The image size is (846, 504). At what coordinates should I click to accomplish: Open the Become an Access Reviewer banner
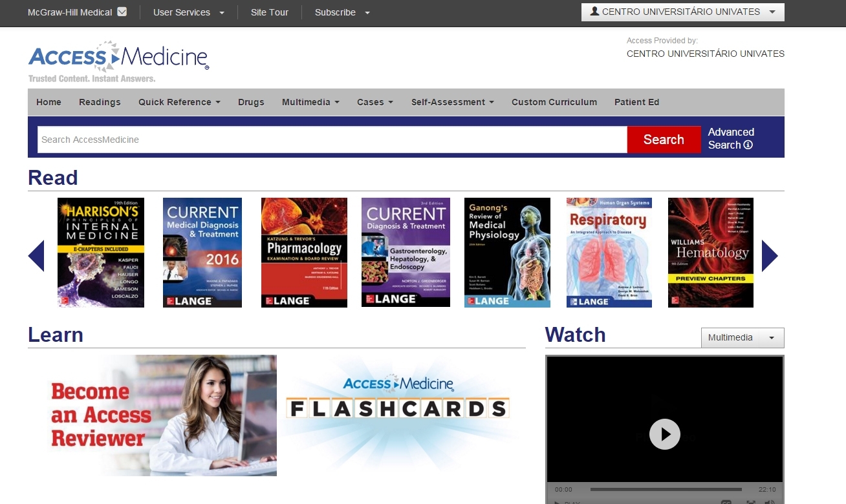click(x=153, y=415)
